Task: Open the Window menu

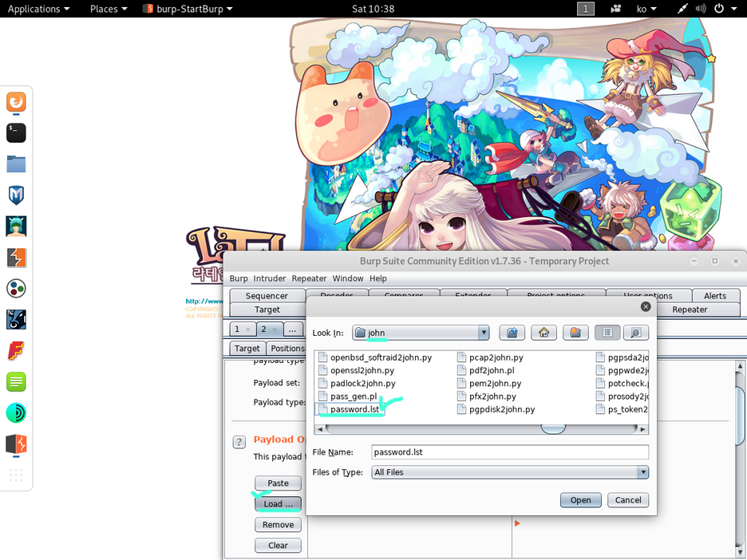Action: coord(348,278)
